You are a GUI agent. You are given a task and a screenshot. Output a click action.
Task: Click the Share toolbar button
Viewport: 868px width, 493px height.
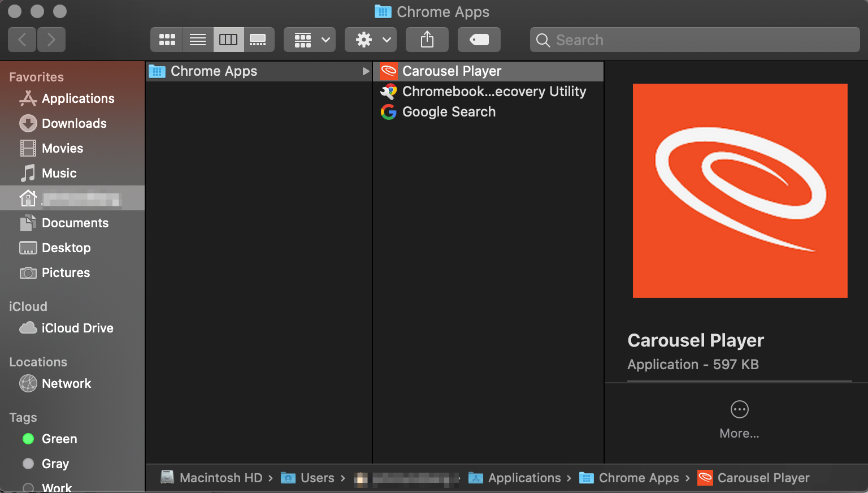pyautogui.click(x=427, y=40)
